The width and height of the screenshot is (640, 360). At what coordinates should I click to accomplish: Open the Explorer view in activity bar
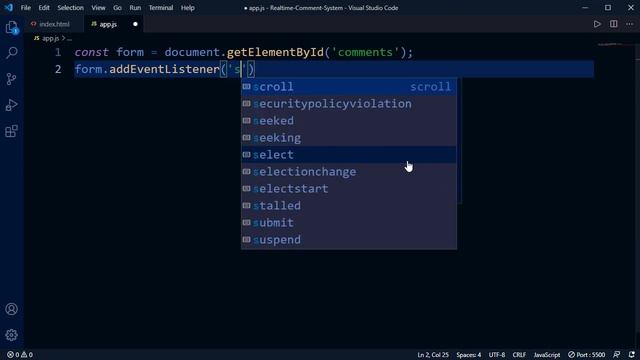click(11, 27)
